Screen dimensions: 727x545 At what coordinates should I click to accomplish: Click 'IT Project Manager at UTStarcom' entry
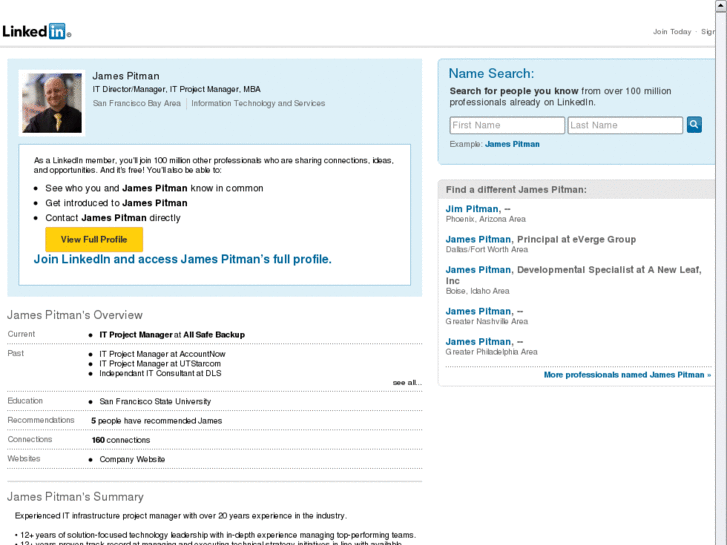pyautogui.click(x=160, y=364)
